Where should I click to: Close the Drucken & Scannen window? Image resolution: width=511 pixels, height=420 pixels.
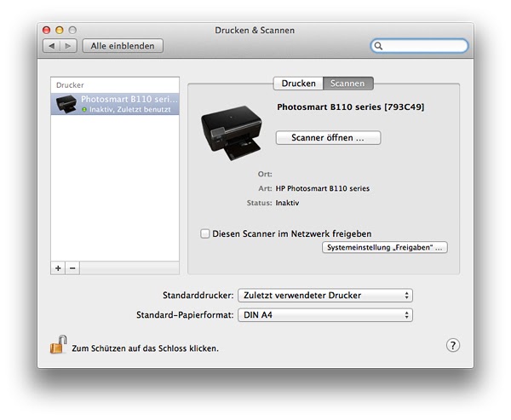point(47,31)
